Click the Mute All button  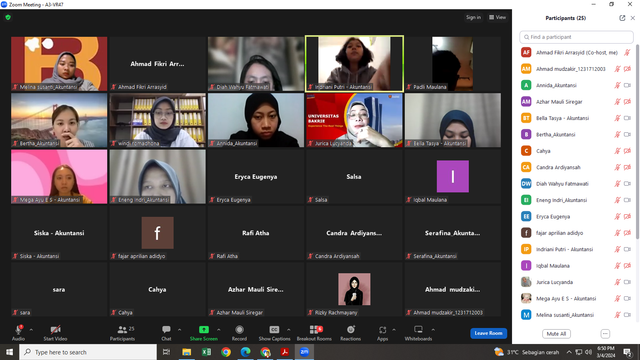(x=556, y=334)
